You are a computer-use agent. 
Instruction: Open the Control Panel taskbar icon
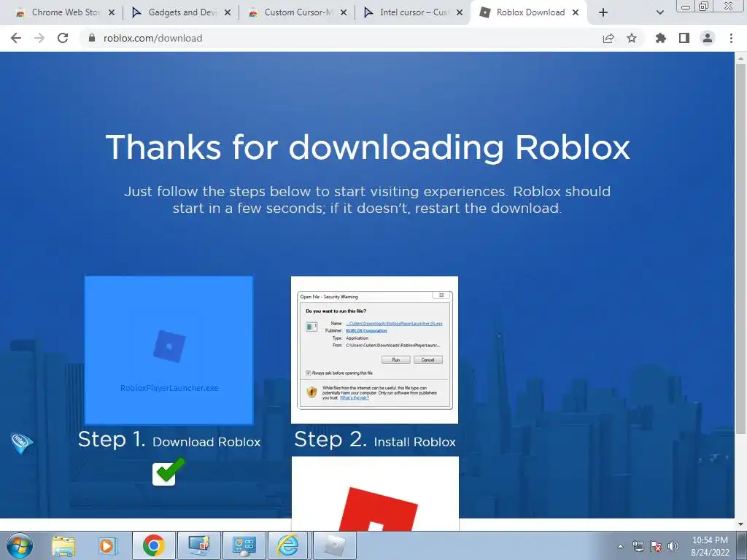click(244, 545)
